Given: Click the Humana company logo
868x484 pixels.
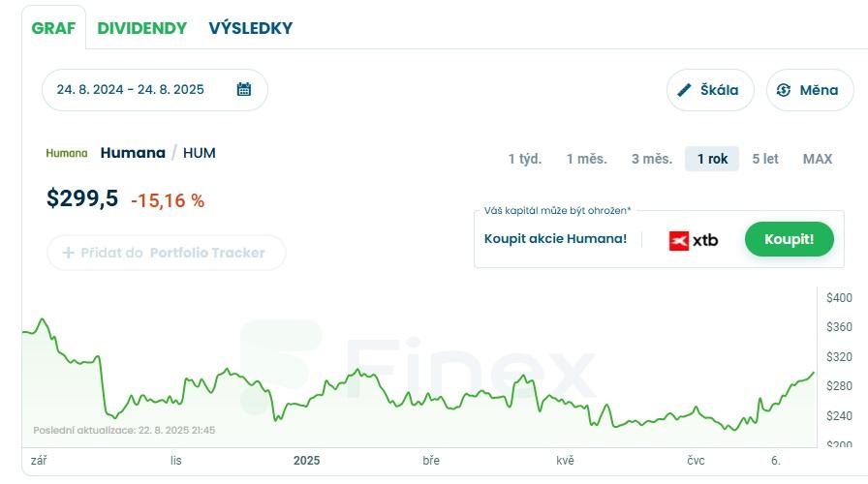Looking at the screenshot, I should 67,153.
